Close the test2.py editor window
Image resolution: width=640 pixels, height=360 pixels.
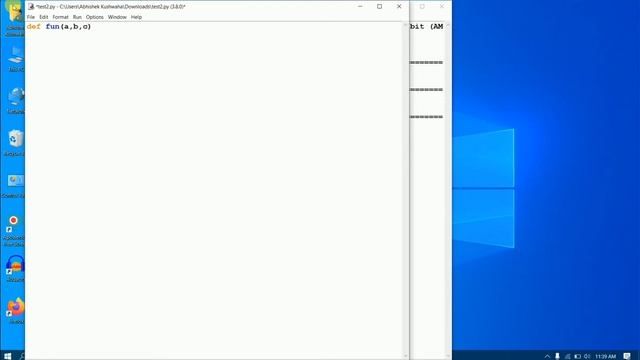(x=399, y=7)
